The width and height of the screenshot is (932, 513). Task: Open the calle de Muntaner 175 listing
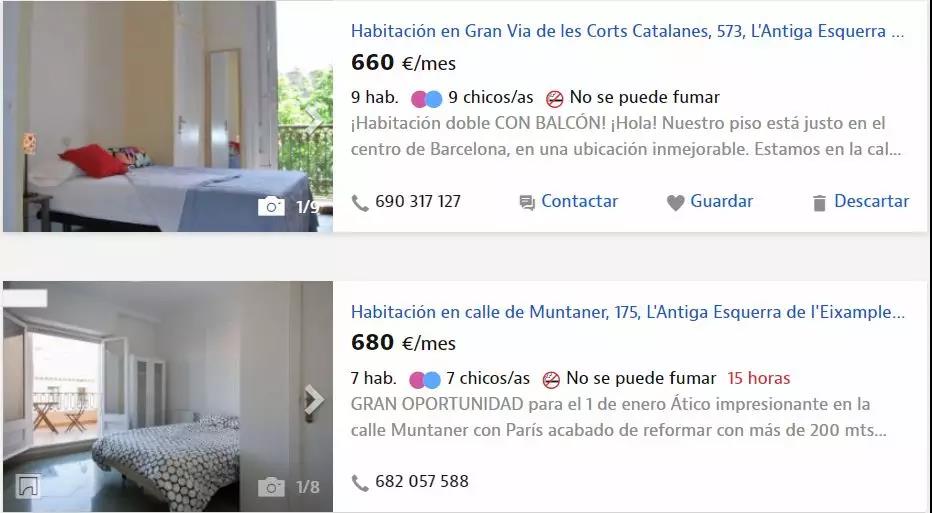(x=628, y=311)
